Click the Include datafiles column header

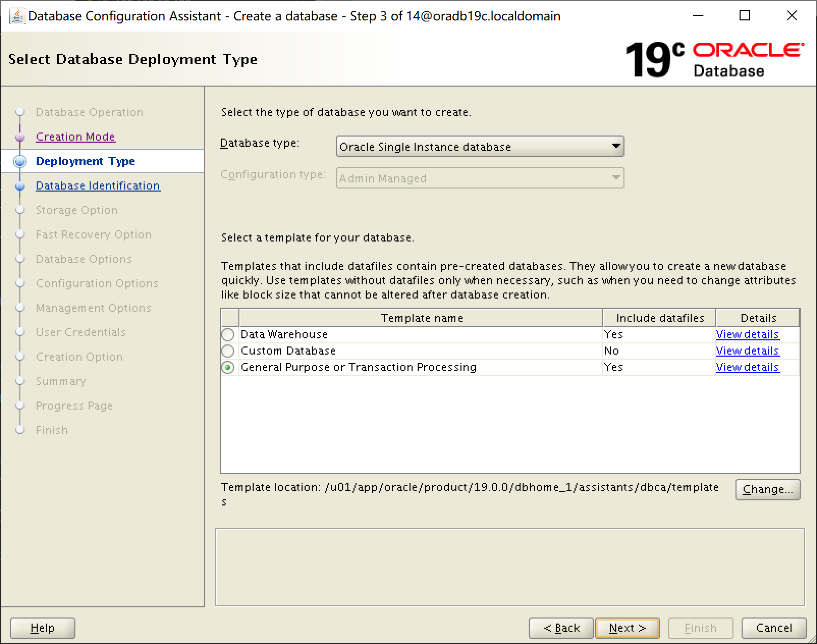(660, 318)
